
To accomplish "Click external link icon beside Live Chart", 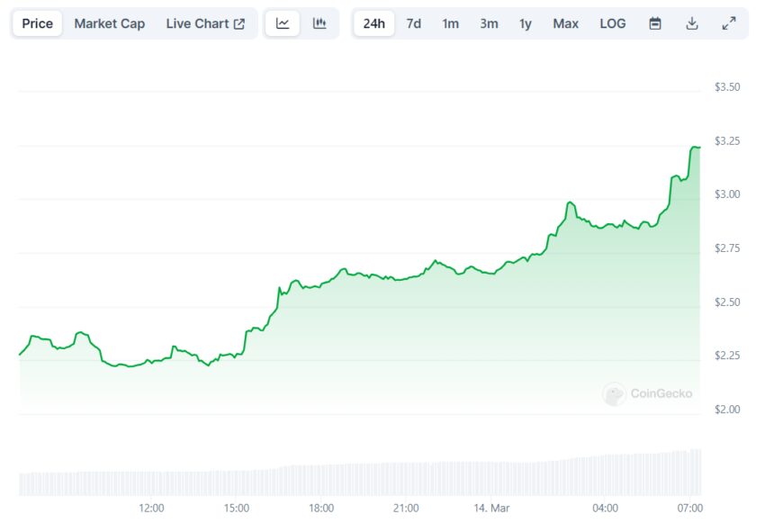I will pos(239,24).
